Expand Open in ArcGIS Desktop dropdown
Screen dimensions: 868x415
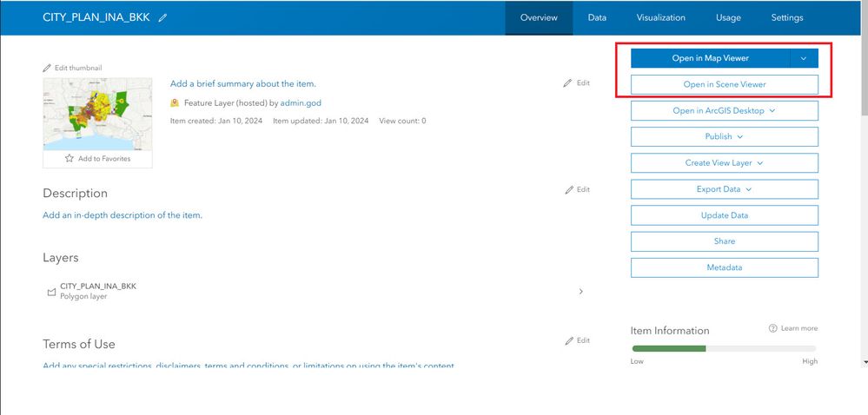pos(724,110)
